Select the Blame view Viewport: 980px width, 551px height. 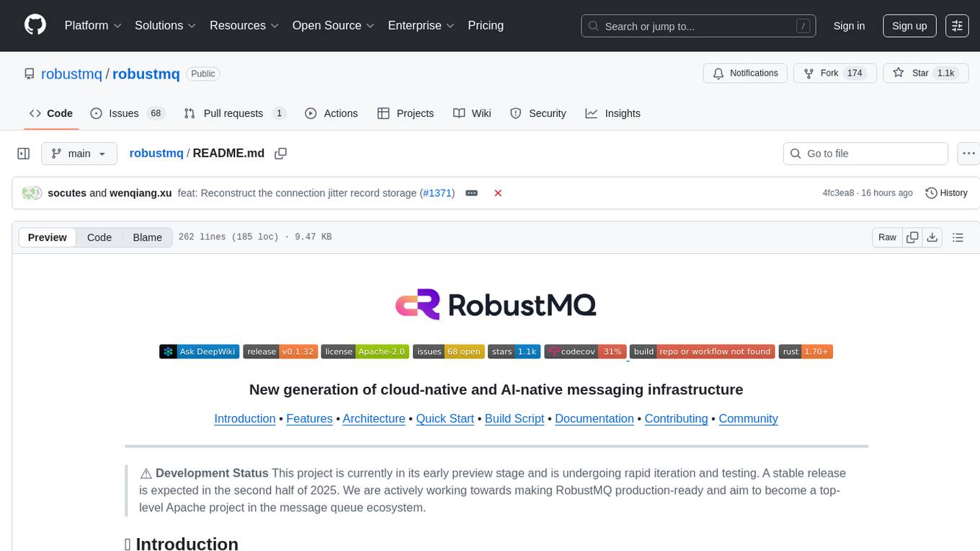(x=147, y=237)
